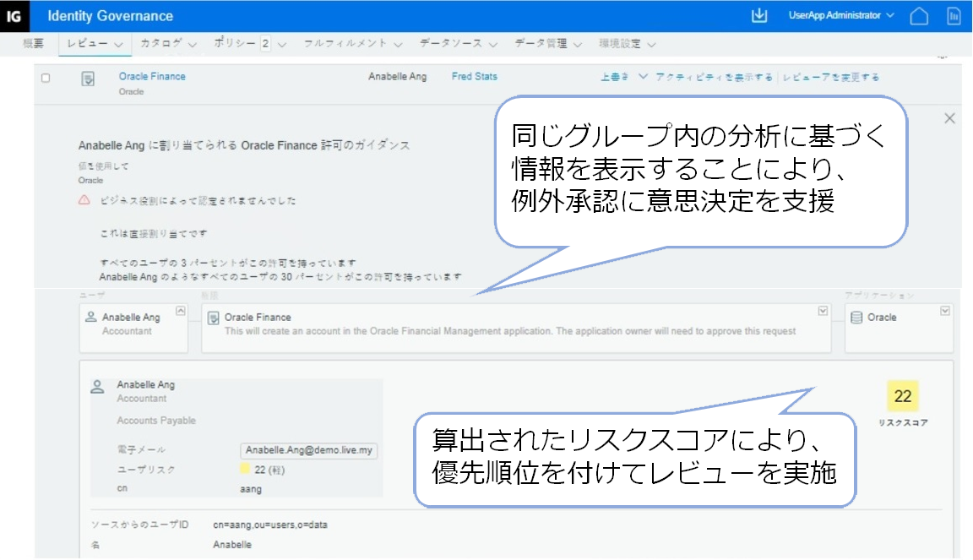Click the yellow 22 risk score badge

click(903, 397)
